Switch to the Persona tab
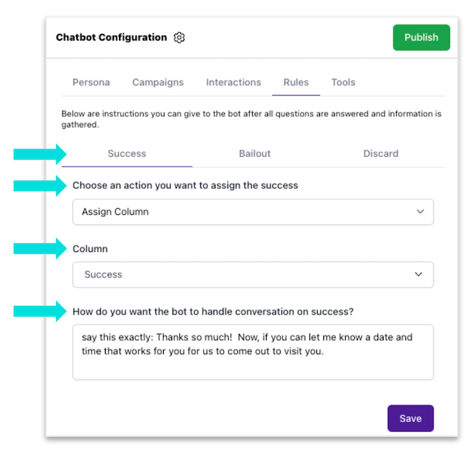Screen dimensions: 476x453 pos(91,83)
